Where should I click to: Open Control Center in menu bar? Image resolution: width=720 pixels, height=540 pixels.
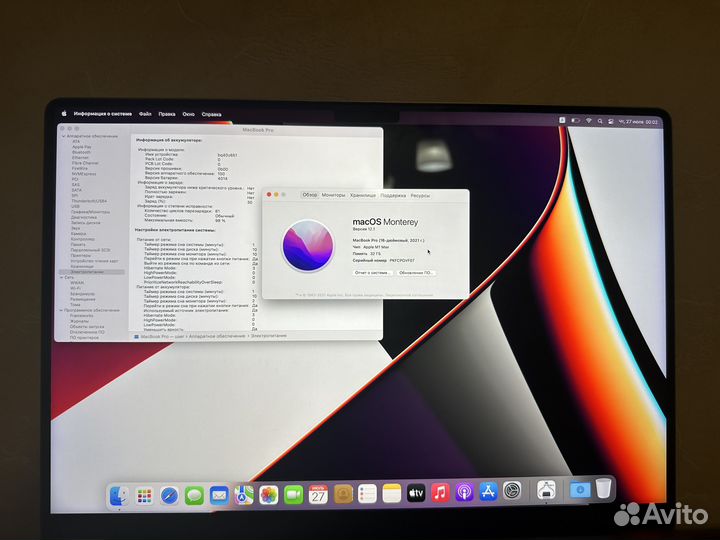coord(610,121)
